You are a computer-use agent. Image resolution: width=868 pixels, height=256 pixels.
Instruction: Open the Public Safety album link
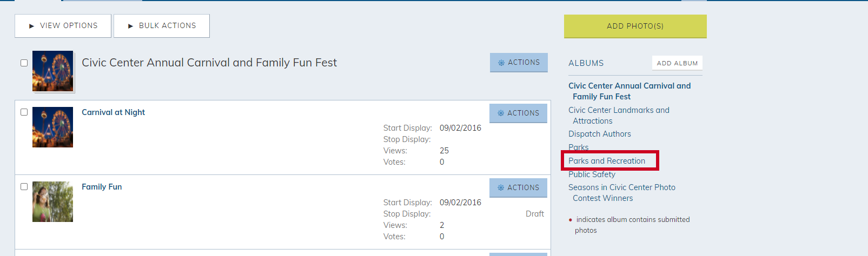[592, 174]
